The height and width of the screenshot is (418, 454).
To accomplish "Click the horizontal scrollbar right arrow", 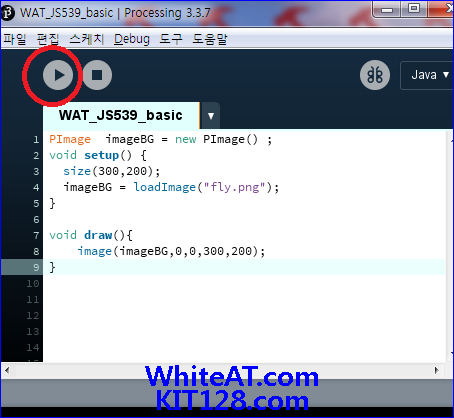I will click(436, 370).
